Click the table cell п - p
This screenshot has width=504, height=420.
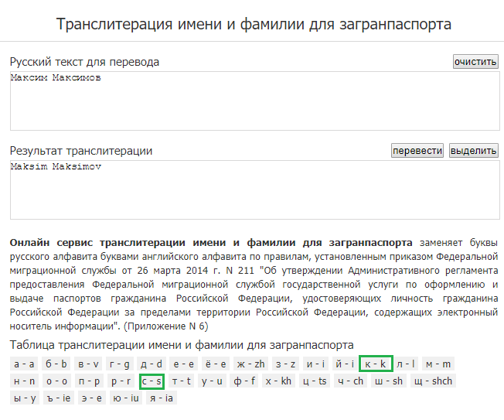(90, 381)
